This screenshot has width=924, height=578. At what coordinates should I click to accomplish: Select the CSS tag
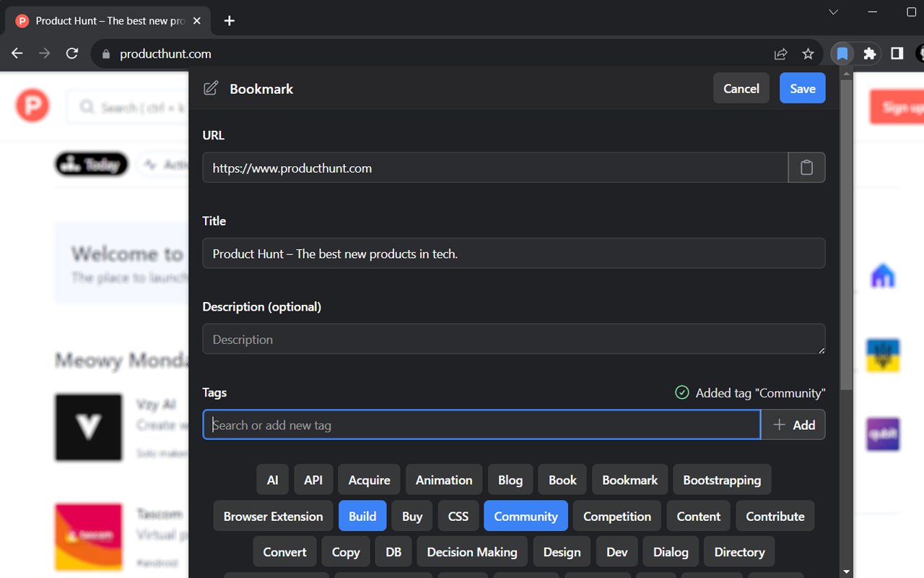click(x=458, y=516)
